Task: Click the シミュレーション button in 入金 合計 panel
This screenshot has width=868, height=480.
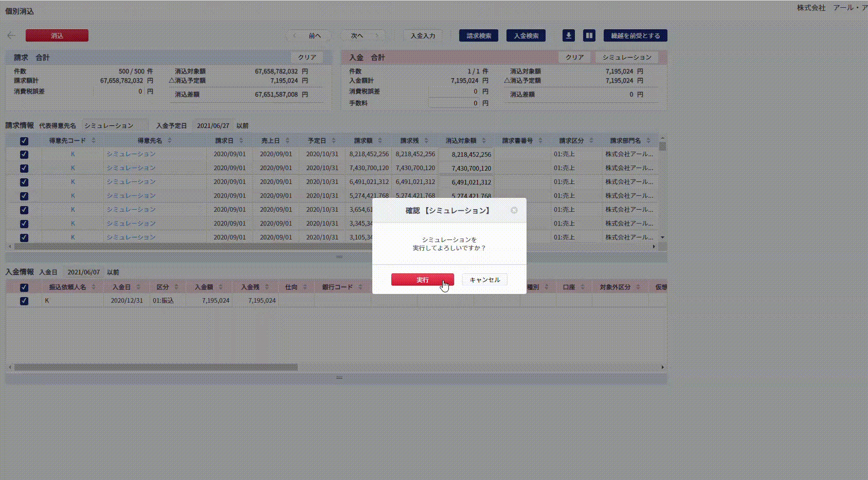Action: pyautogui.click(x=627, y=57)
